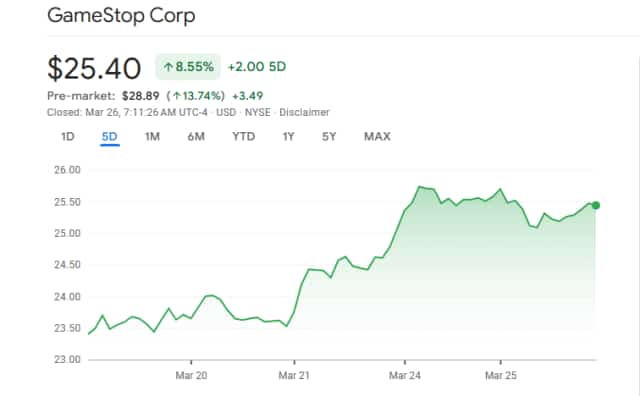Click the 26.00 y-axis label
The height and width of the screenshot is (396, 640).
click(67, 170)
